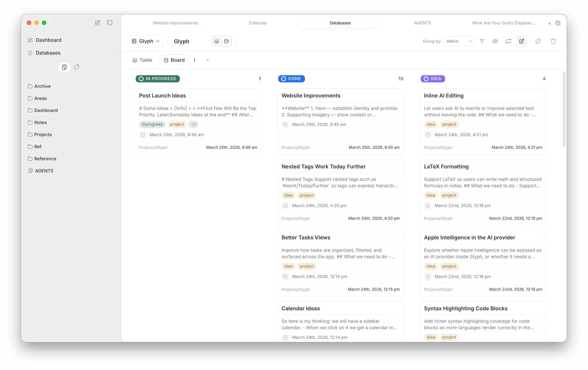Click the board vertical scrollbar
This screenshot has width=588, height=370.
564,109
